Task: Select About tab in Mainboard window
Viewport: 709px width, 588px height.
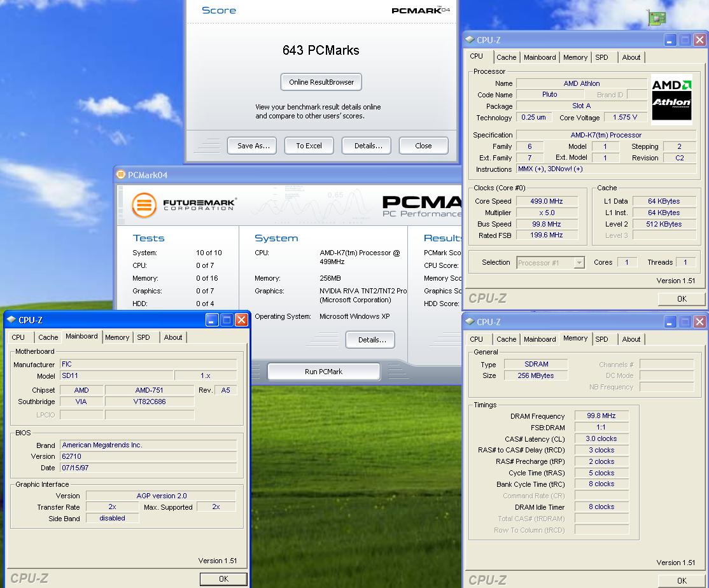Action: pos(172,337)
